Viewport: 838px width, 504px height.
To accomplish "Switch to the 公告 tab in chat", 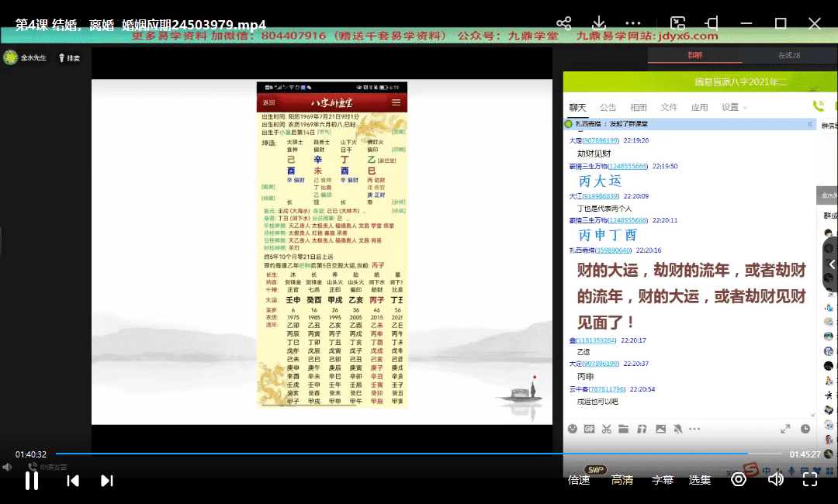I will pos(608,107).
